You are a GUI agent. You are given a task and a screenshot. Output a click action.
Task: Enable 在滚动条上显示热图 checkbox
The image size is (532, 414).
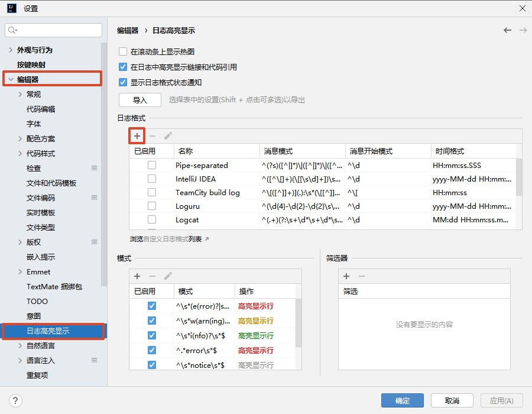pyautogui.click(x=123, y=52)
